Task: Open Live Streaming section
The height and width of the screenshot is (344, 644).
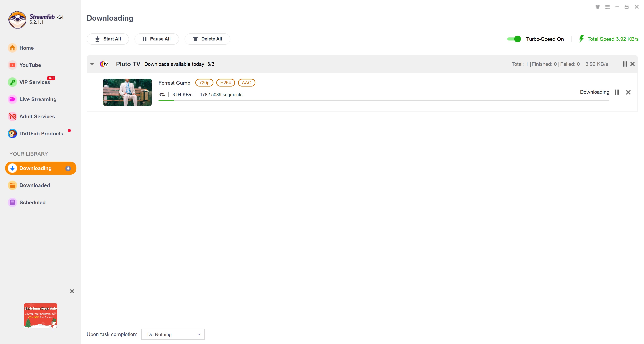Action: click(38, 99)
